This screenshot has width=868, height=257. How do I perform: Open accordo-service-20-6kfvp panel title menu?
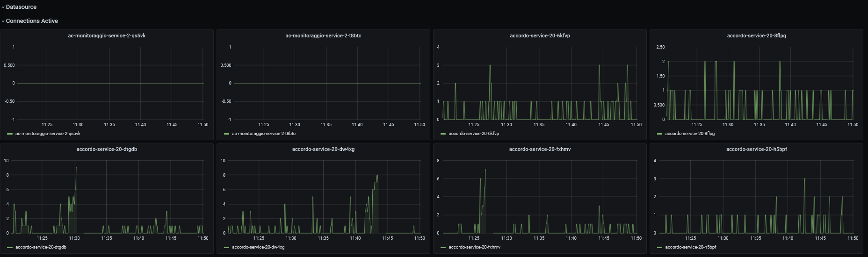[x=540, y=36]
